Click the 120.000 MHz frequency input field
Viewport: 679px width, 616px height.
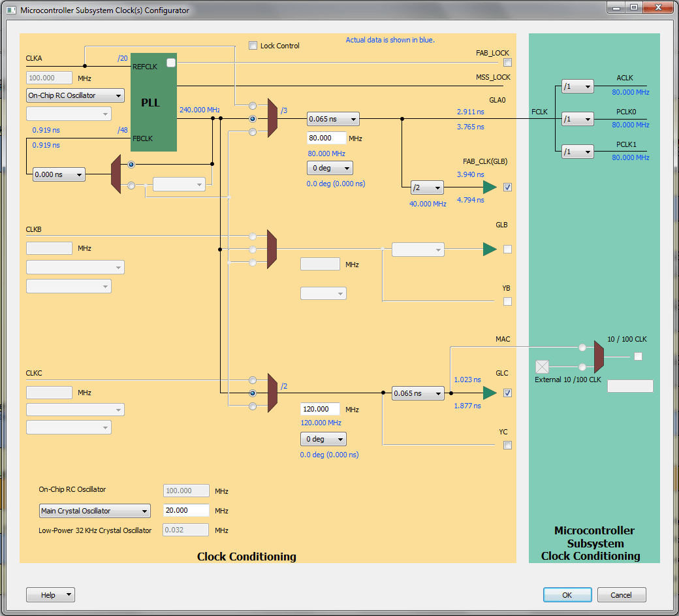[319, 409]
